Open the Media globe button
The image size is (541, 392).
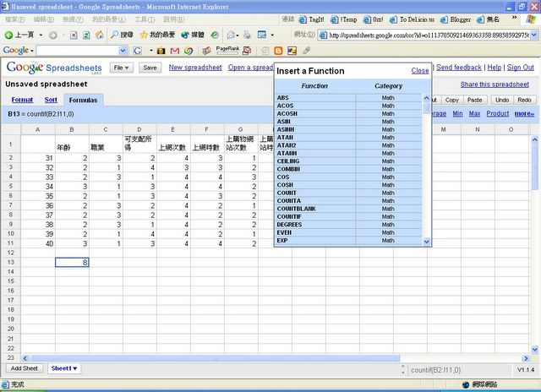(x=193, y=35)
